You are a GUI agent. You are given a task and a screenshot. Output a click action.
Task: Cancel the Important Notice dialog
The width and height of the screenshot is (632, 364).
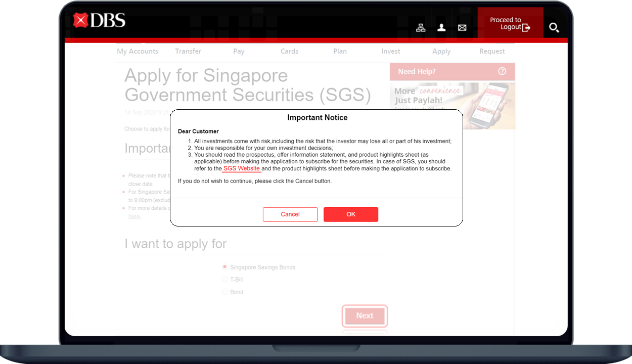[290, 214]
